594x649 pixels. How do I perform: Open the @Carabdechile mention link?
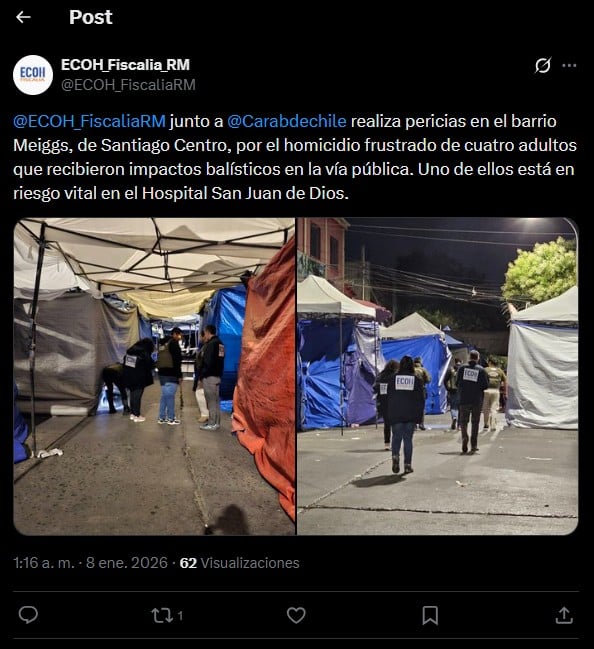point(287,121)
